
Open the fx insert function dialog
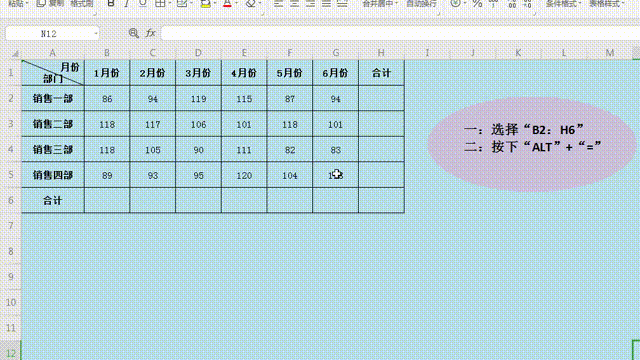pyautogui.click(x=151, y=33)
